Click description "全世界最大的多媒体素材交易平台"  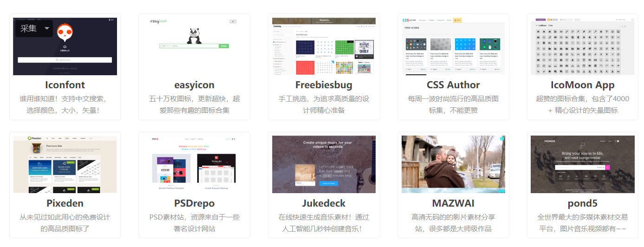coord(583,223)
